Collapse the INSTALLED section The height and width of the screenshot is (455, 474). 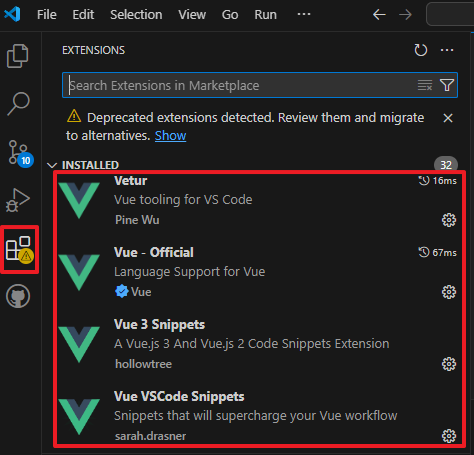point(52,165)
